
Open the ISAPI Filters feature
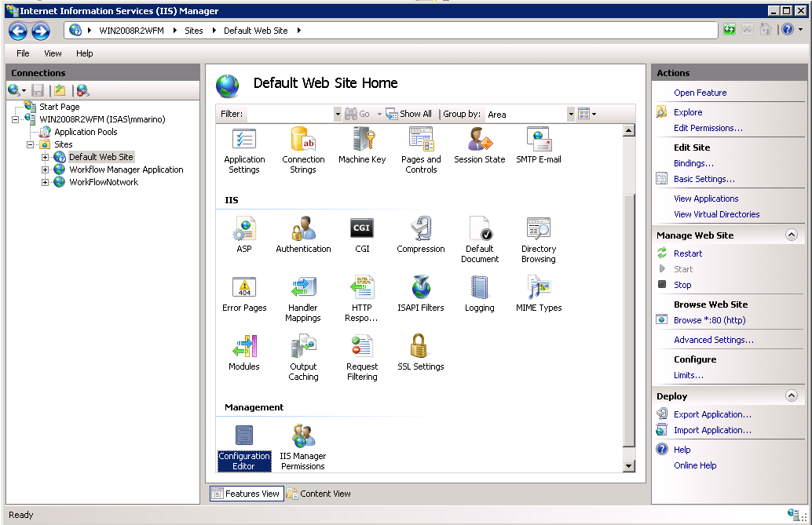[421, 294]
